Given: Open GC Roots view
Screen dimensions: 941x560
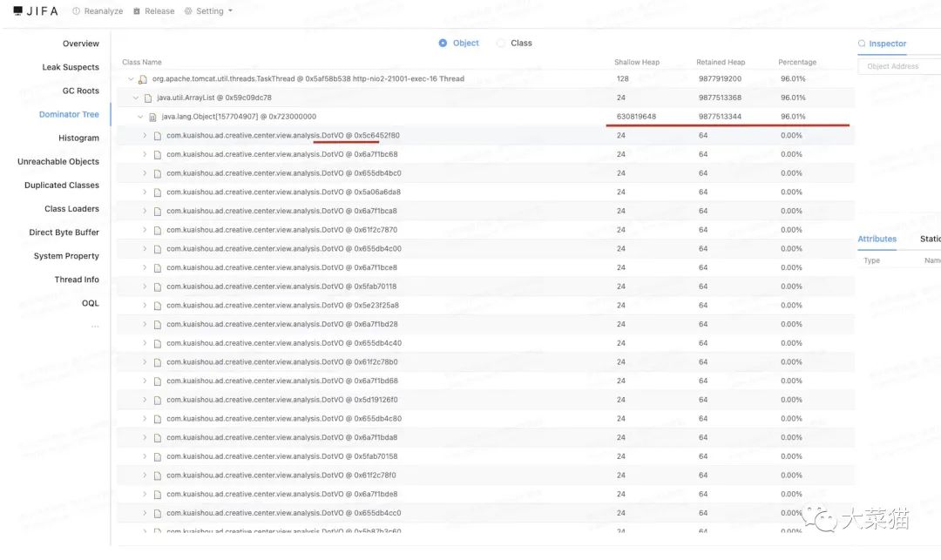Looking at the screenshot, I should (81, 91).
